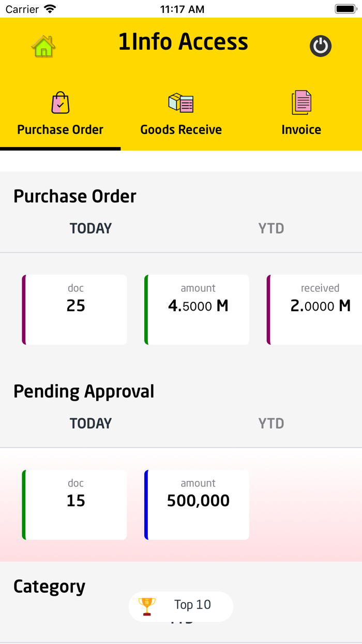Screen dimensions: 362x644
Task: Select TODAY under Pending Approval
Action: tap(90, 423)
